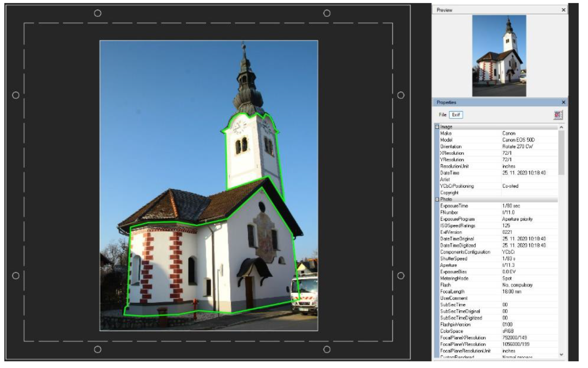The height and width of the screenshot is (368, 588).
Task: Collapse the Photo property group
Action: coord(437,200)
